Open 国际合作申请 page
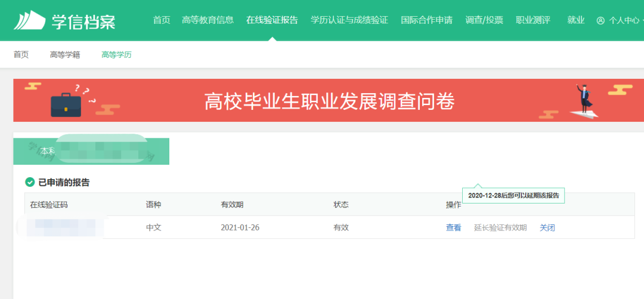644x299 pixels. [426, 20]
